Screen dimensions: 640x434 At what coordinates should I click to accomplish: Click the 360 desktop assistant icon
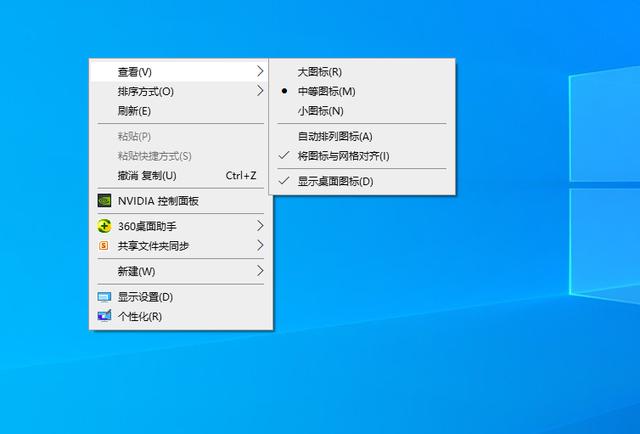coord(104,226)
